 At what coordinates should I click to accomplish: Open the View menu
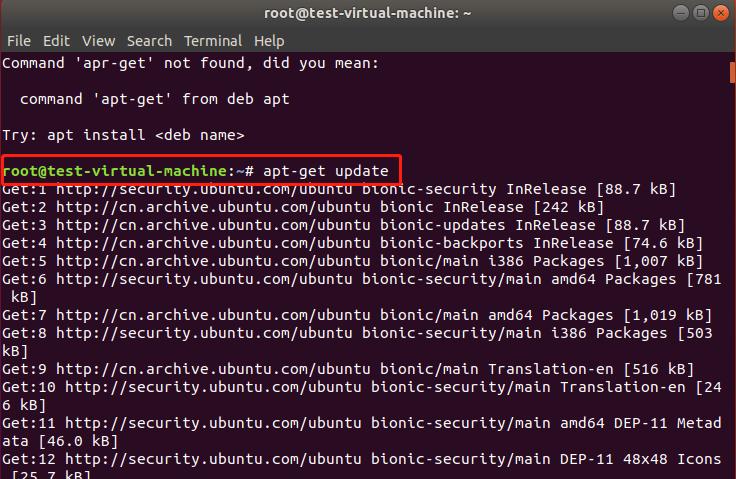coord(98,41)
